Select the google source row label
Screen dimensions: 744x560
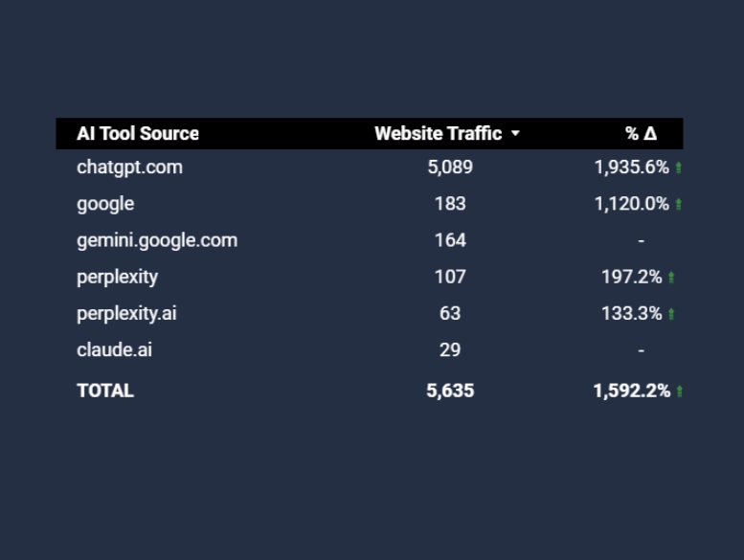[x=105, y=204]
